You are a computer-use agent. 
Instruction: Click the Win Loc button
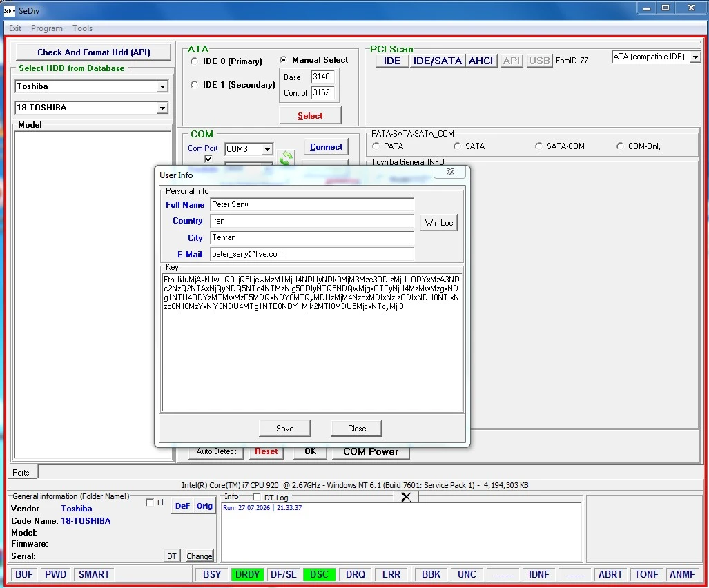pyautogui.click(x=438, y=223)
